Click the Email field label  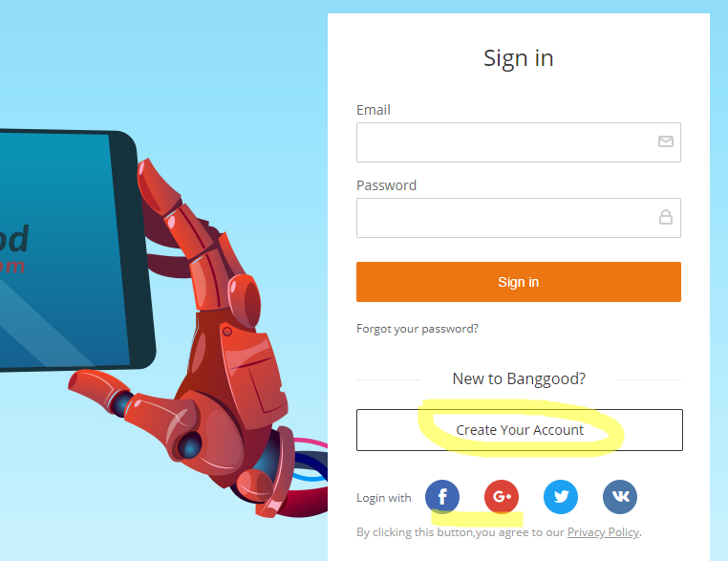point(374,110)
